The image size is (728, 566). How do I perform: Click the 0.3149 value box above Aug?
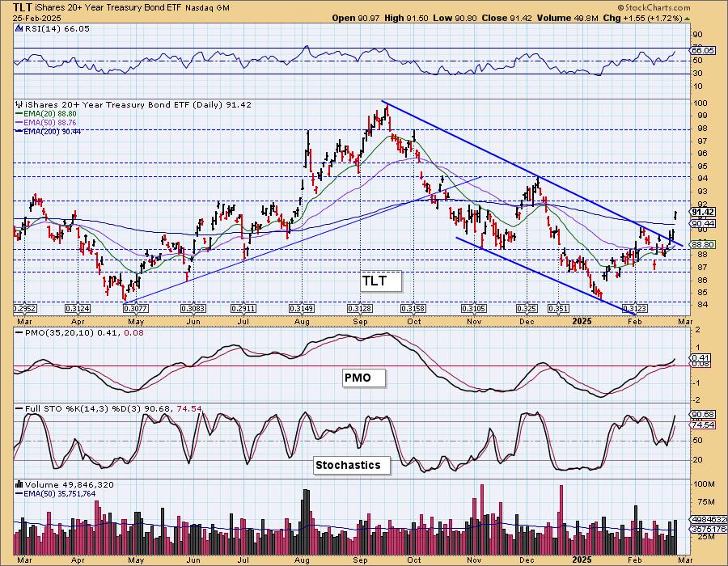(302, 309)
